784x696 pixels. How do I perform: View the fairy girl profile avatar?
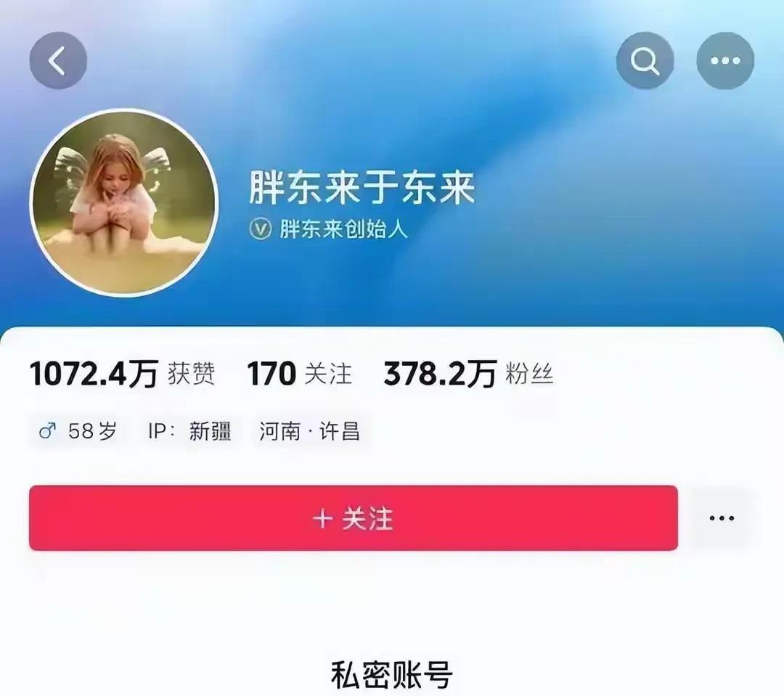coord(123,202)
